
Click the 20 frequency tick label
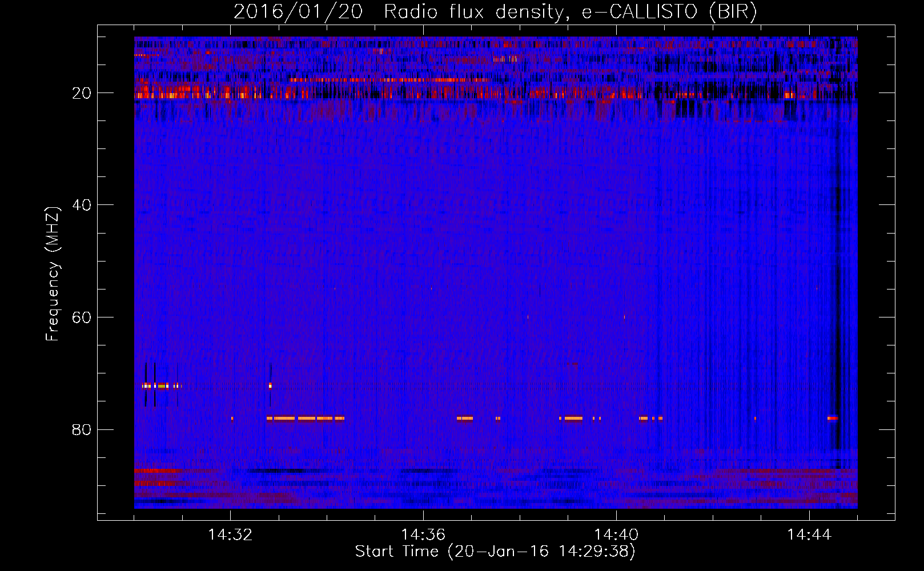[x=82, y=93]
